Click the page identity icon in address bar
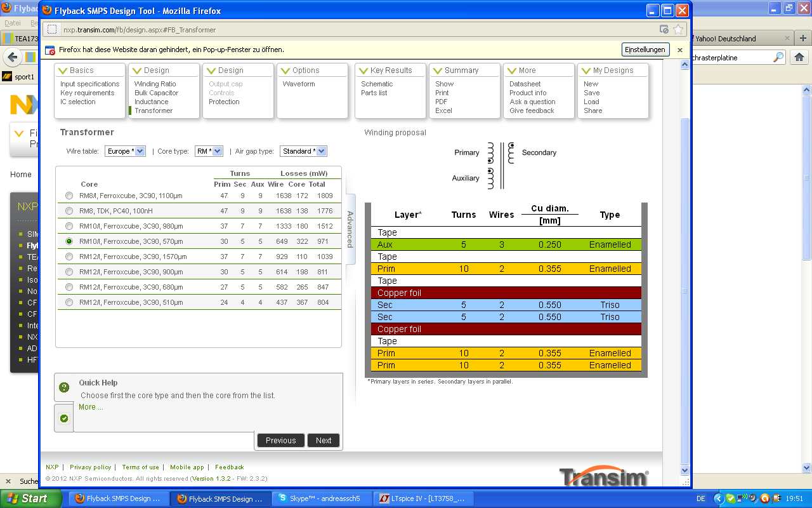812x508 pixels. pos(52,29)
